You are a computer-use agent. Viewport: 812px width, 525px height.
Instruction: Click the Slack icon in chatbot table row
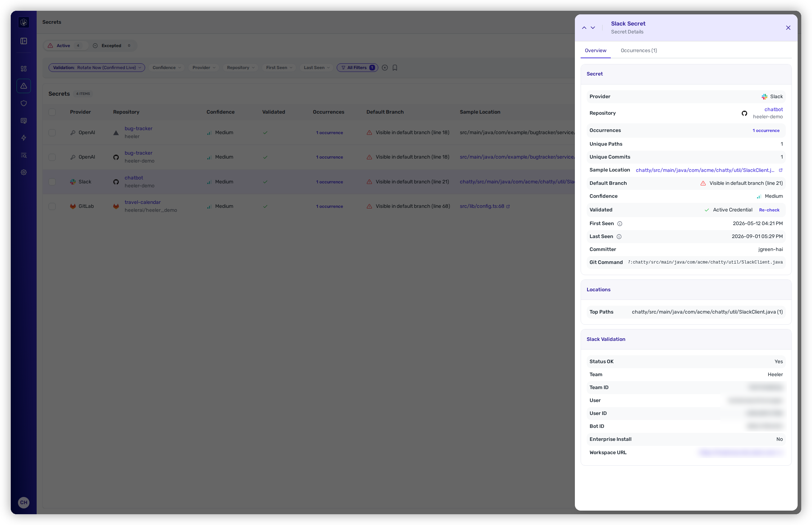point(73,182)
